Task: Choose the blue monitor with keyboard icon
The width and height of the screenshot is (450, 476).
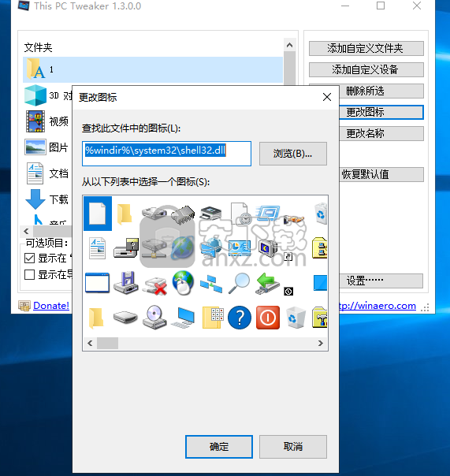Action: pyautogui.click(x=183, y=318)
